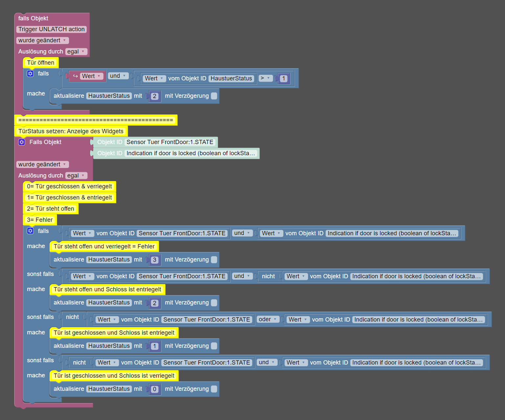Open Wert dropdown of first falls sensor condition
Image resolution: width=505 pixels, height=420 pixels.
click(82, 233)
